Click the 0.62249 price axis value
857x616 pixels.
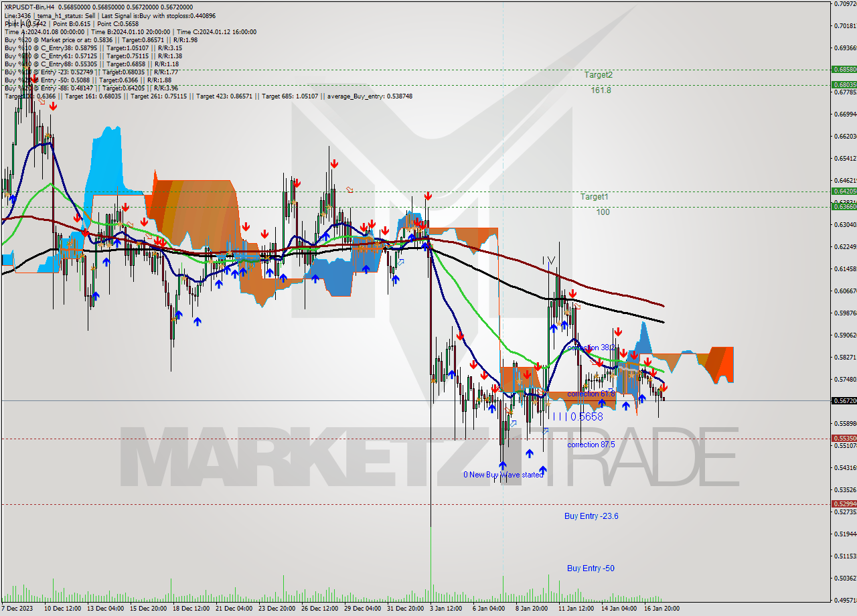845,247
